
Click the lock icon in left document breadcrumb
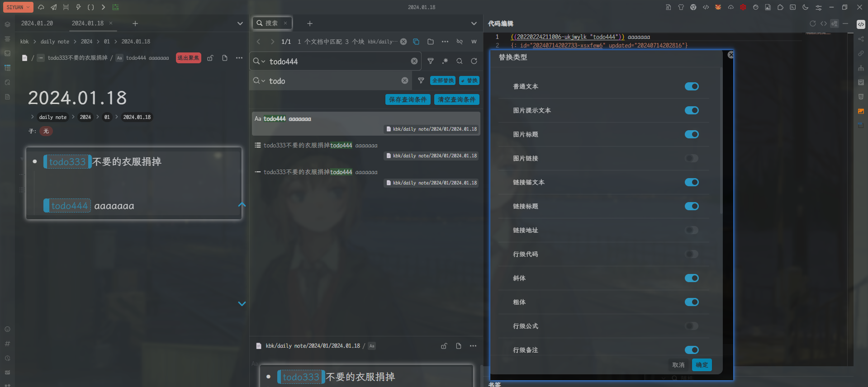point(210,58)
